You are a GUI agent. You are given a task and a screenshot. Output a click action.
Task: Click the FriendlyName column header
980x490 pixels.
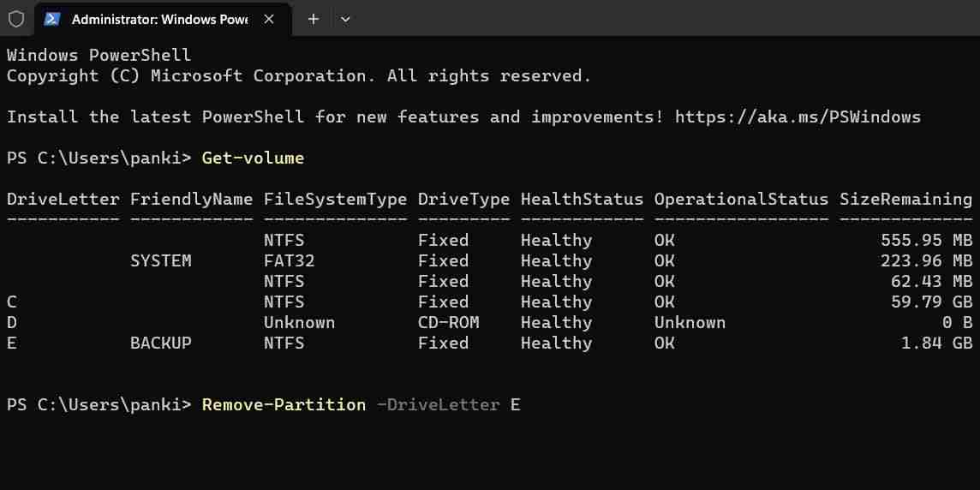[191, 199]
